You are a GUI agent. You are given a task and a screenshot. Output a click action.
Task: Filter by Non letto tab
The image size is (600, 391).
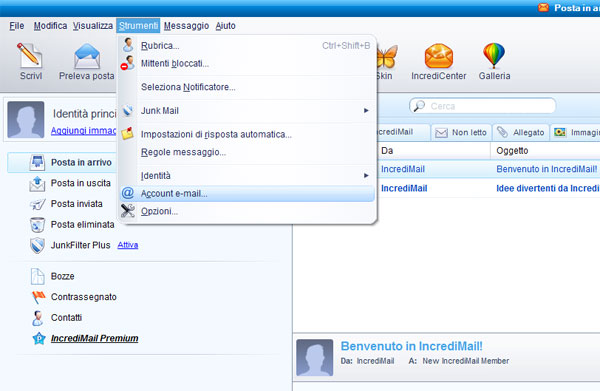tap(461, 132)
